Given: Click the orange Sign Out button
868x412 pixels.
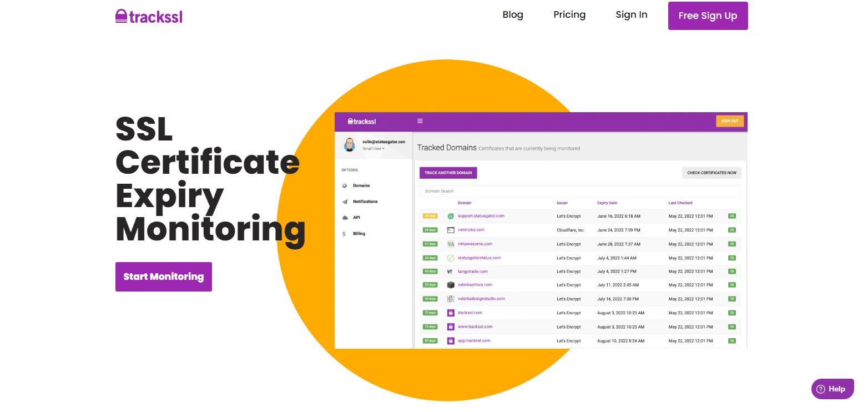Looking at the screenshot, I should [730, 121].
